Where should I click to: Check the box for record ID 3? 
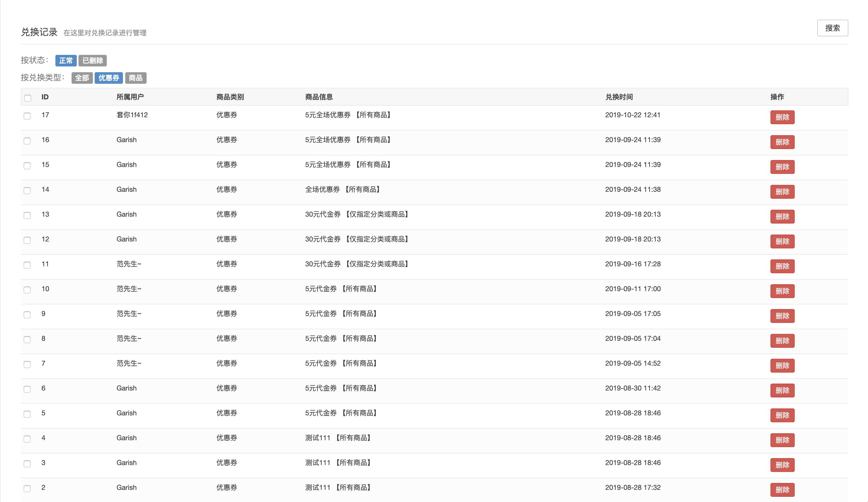pos(27,463)
